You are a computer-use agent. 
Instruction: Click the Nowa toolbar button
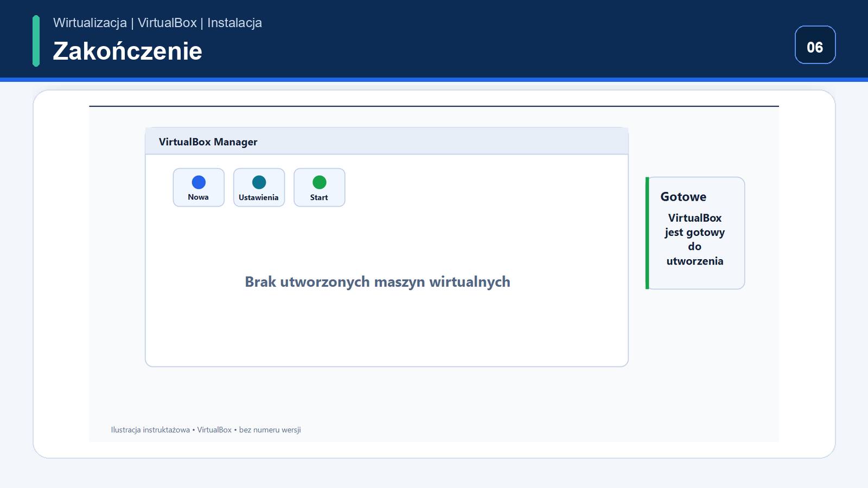pos(199,188)
